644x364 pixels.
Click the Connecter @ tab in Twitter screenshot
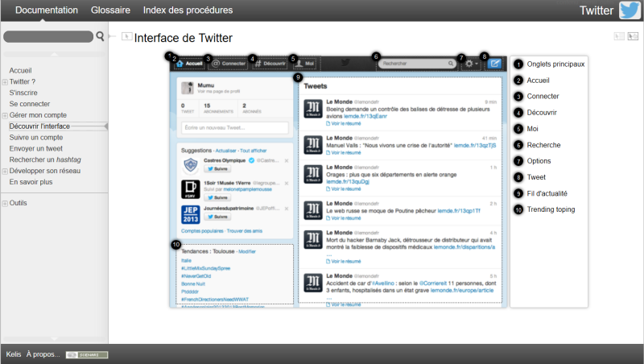point(229,64)
